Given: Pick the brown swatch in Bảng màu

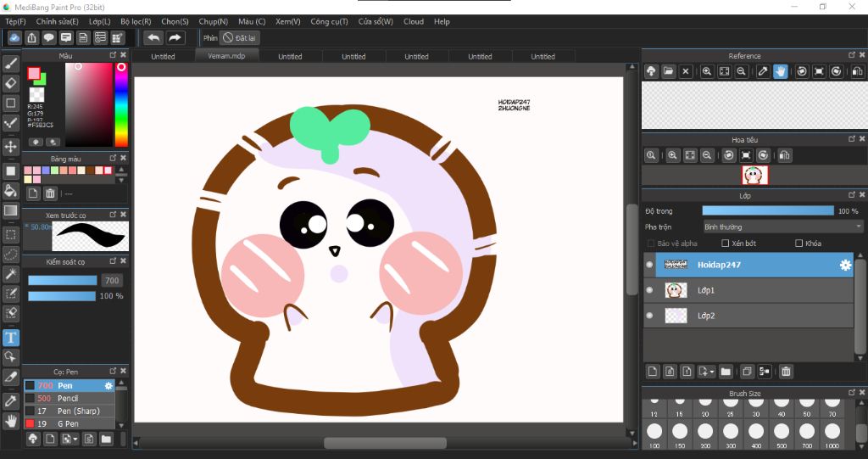Looking at the screenshot, I should point(90,171).
